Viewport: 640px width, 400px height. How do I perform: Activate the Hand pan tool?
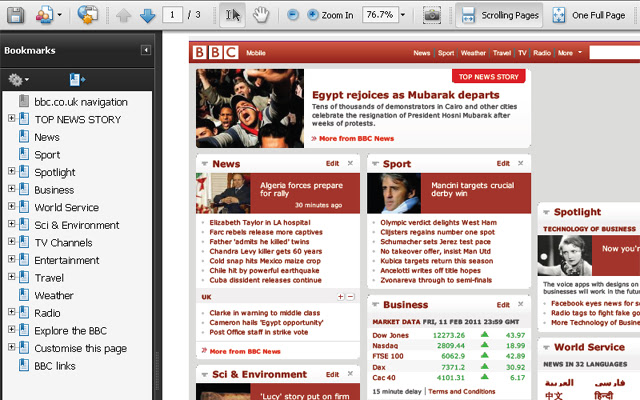click(261, 15)
